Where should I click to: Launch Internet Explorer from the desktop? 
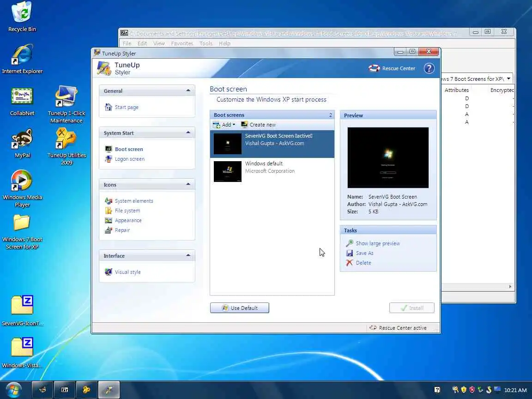click(x=22, y=58)
